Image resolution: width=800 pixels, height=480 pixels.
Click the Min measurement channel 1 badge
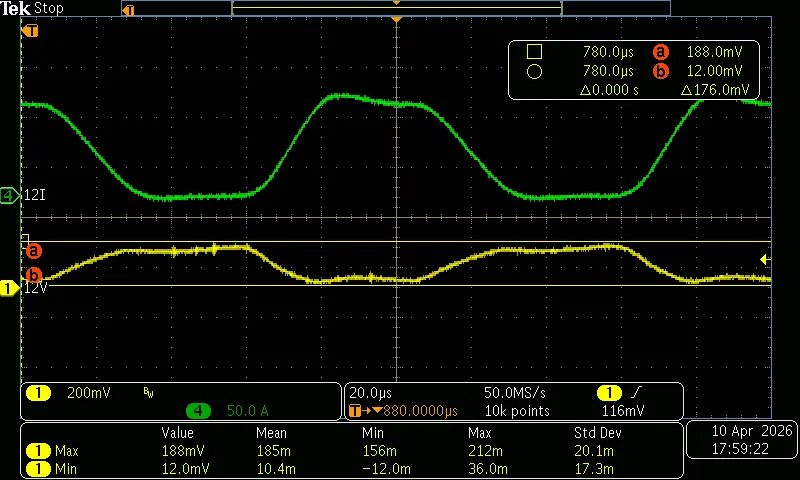(38, 469)
